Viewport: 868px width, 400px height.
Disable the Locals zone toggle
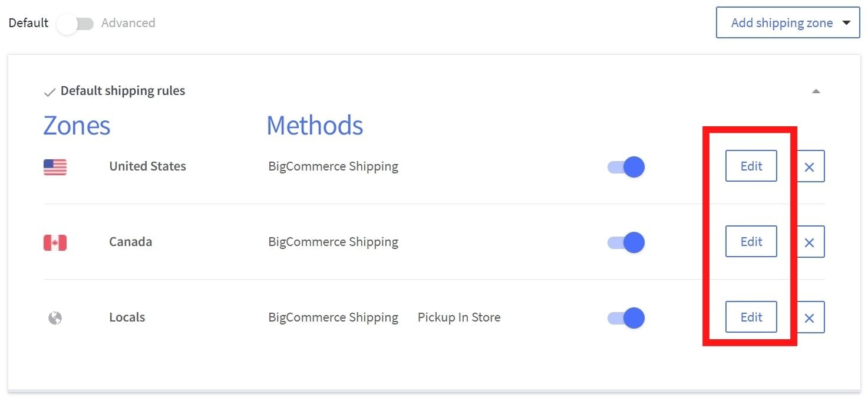click(x=626, y=318)
